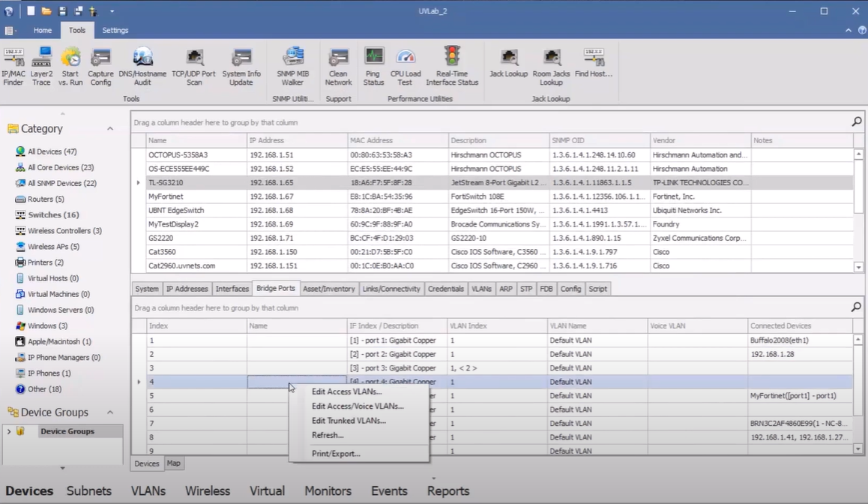The height and width of the screenshot is (504, 868).
Task: Start a TCP/UDP Port Scan
Action: tap(193, 67)
